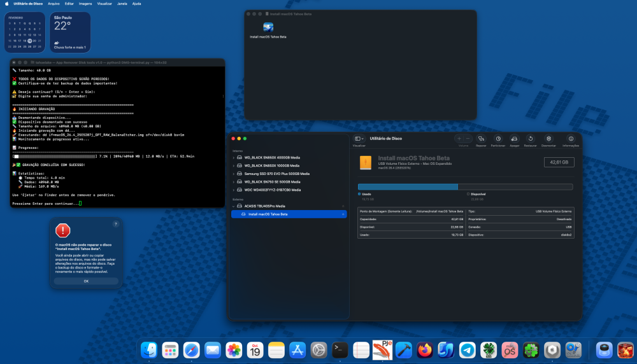Add a volume with the plus icon
The height and width of the screenshot is (364, 637).
[459, 139]
